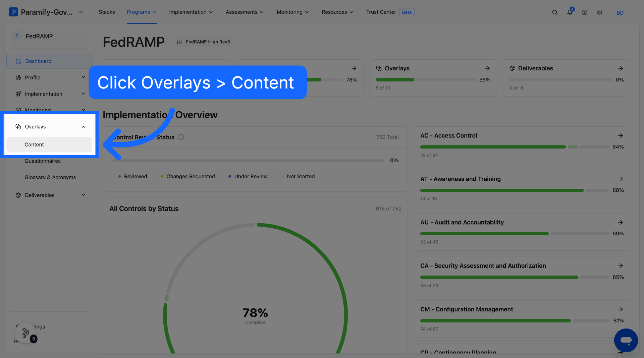Open Trust Center Beta
This screenshot has height=358, width=644.
pyautogui.click(x=390, y=12)
